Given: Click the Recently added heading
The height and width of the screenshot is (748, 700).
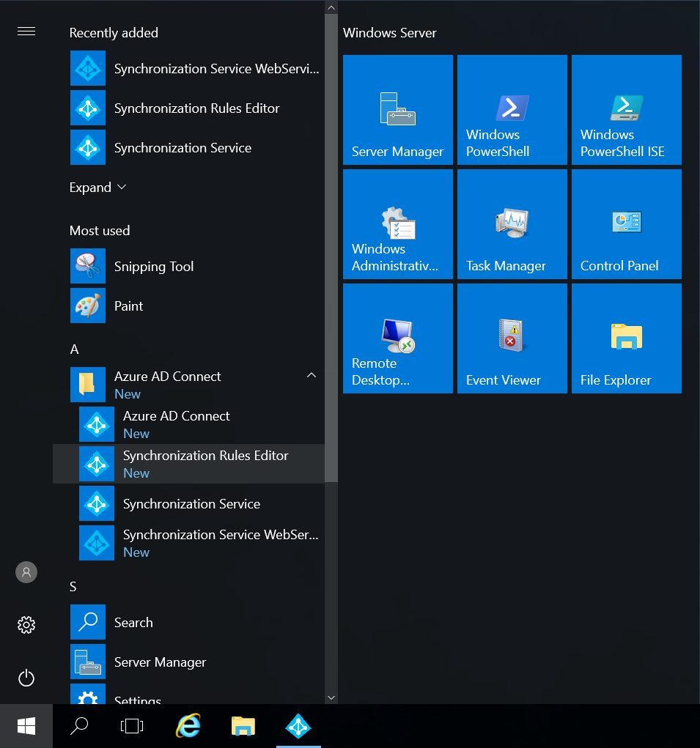Looking at the screenshot, I should pos(114,33).
